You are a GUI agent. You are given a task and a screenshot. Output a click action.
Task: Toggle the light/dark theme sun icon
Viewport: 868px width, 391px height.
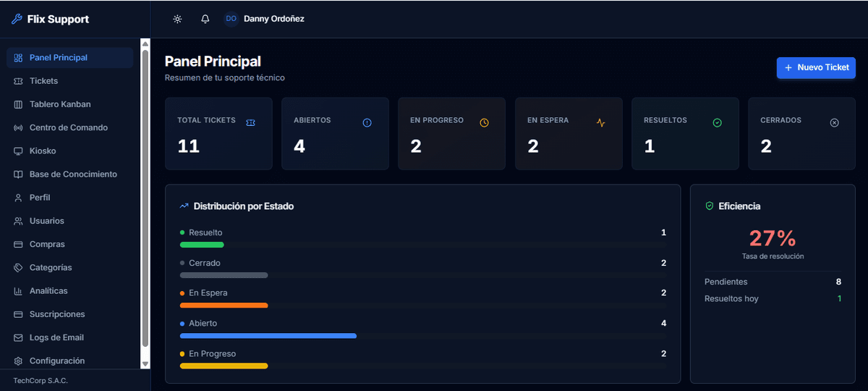pyautogui.click(x=177, y=19)
